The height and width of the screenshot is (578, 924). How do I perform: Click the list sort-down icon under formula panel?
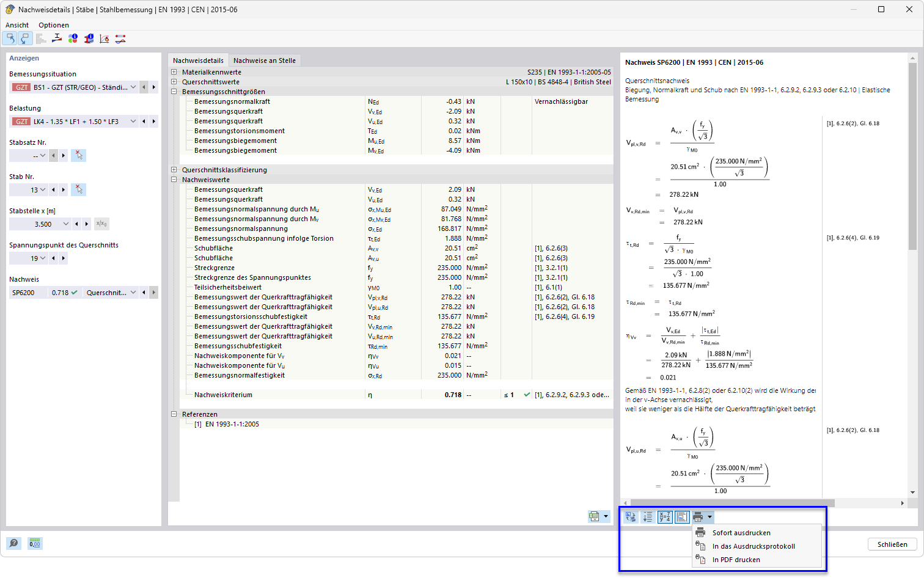tap(648, 517)
